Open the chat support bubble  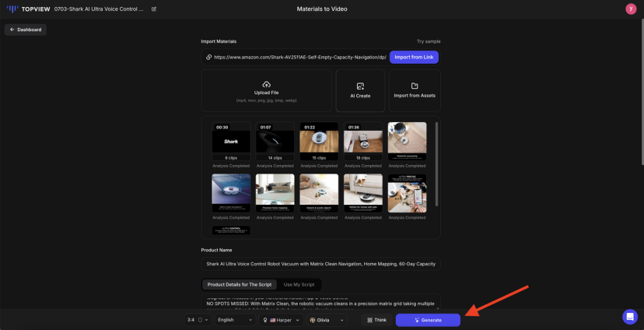[630, 317]
